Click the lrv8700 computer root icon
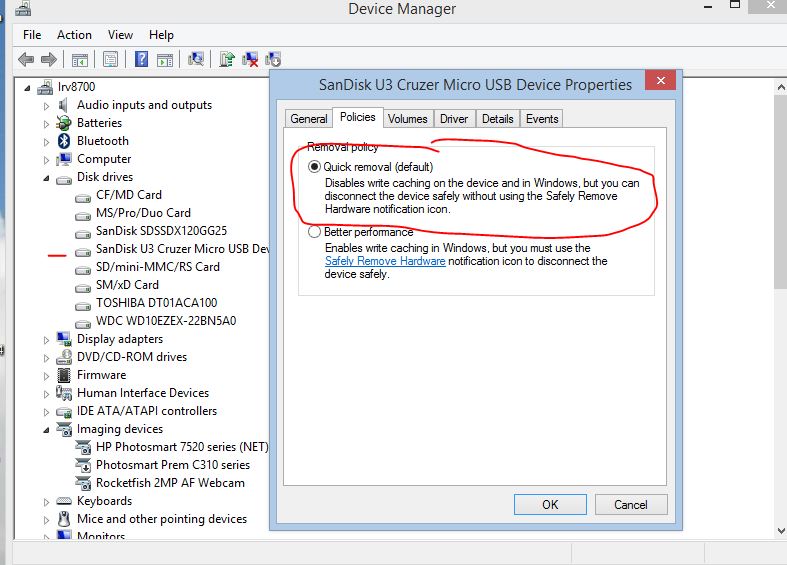The image size is (787, 565). coord(45,87)
